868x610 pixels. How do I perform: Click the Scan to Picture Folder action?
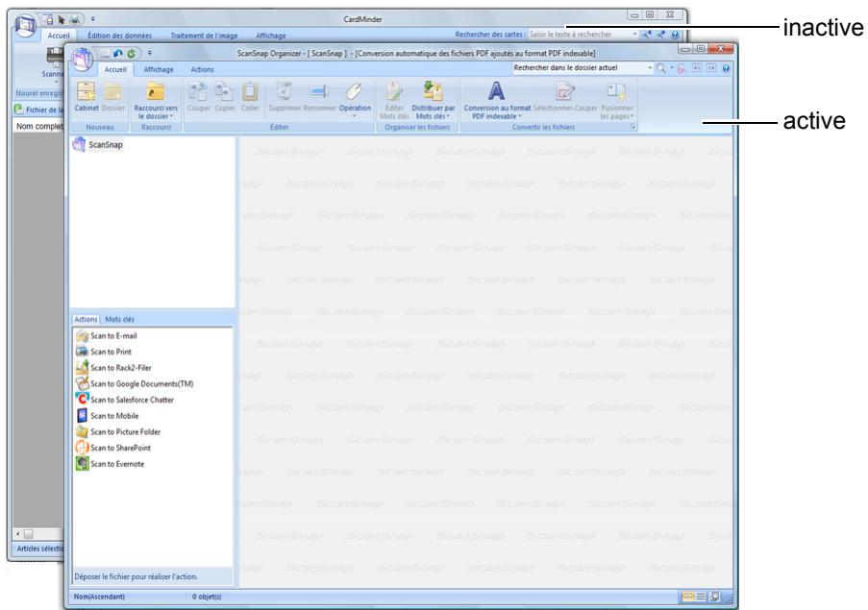(118, 432)
